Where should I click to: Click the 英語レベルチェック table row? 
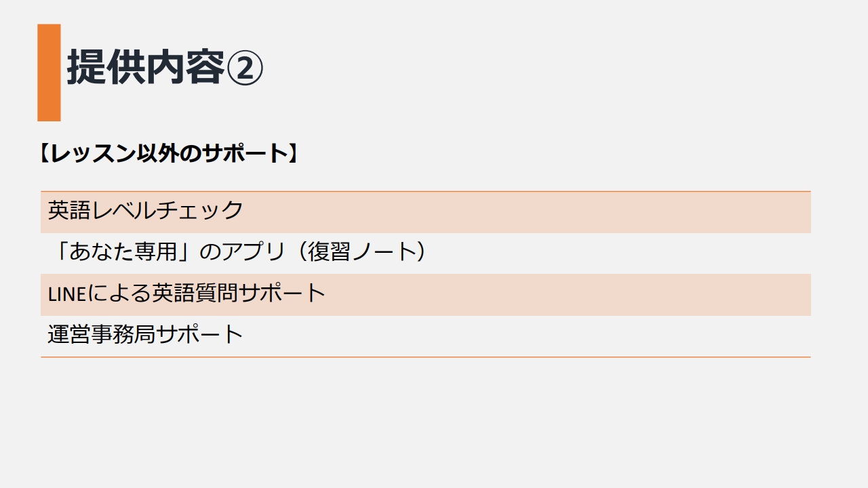pos(426,212)
